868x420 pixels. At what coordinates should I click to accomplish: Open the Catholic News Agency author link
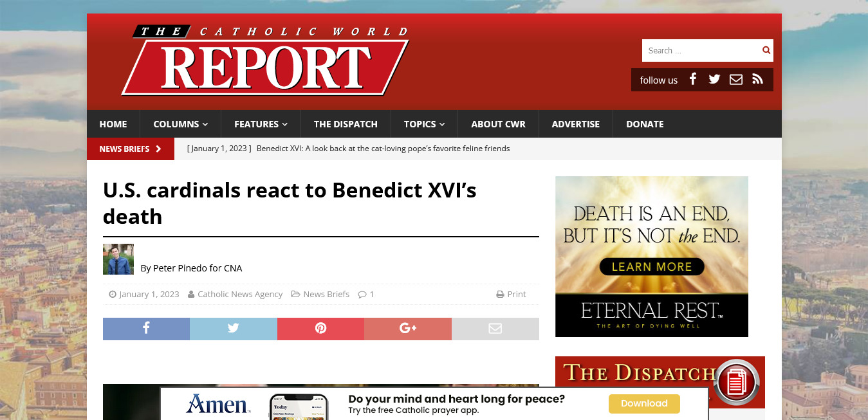[240, 294]
